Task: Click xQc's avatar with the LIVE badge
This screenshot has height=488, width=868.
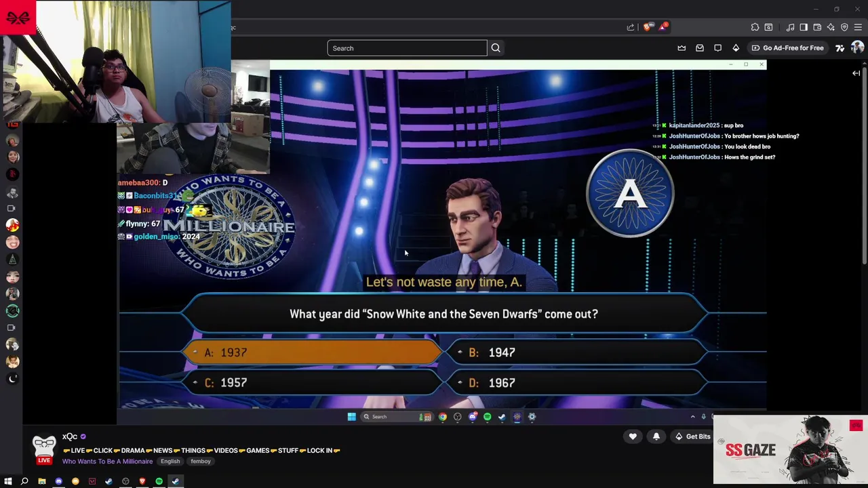Action: point(44,450)
